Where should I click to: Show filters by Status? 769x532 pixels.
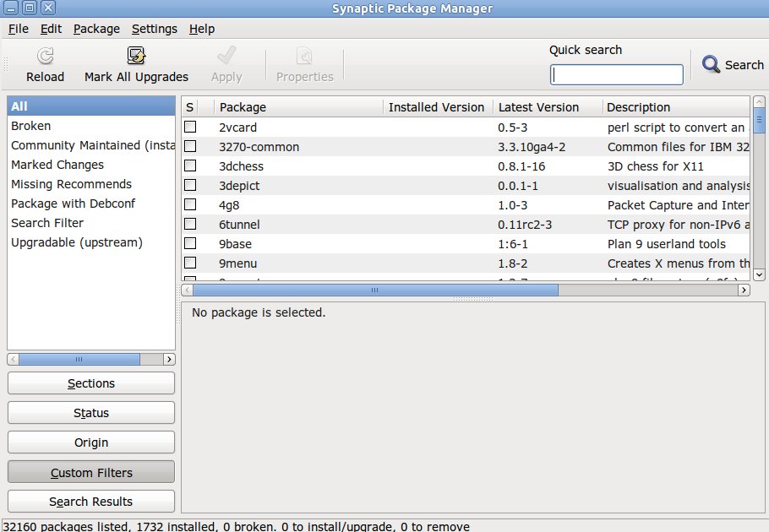coord(91,412)
